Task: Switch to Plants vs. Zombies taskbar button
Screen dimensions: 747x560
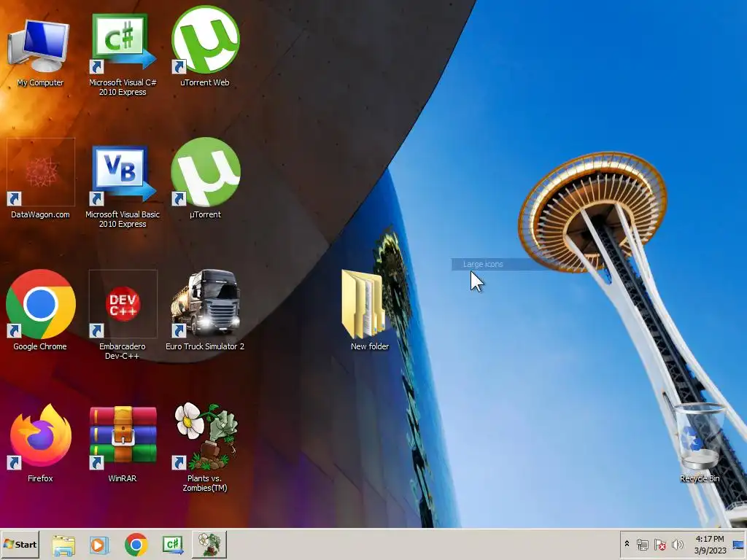Action: point(209,544)
